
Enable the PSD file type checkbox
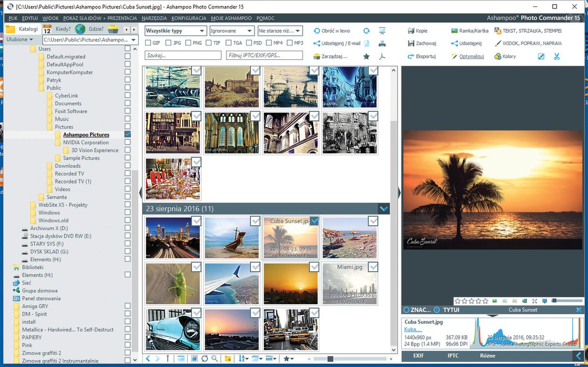click(249, 43)
